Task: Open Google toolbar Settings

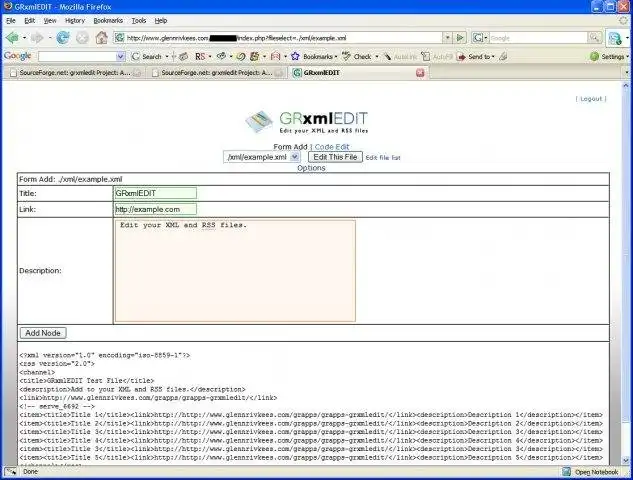Action: pyautogui.click(x=607, y=57)
